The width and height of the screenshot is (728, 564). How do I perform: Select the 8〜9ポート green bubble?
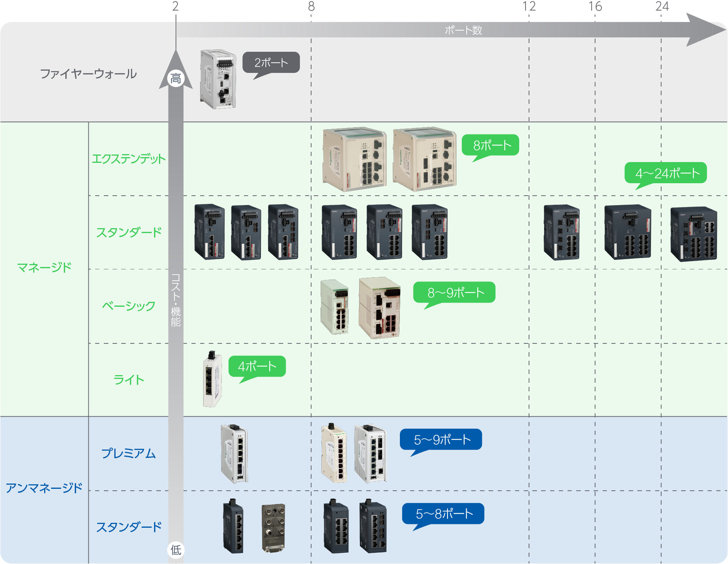click(x=454, y=292)
